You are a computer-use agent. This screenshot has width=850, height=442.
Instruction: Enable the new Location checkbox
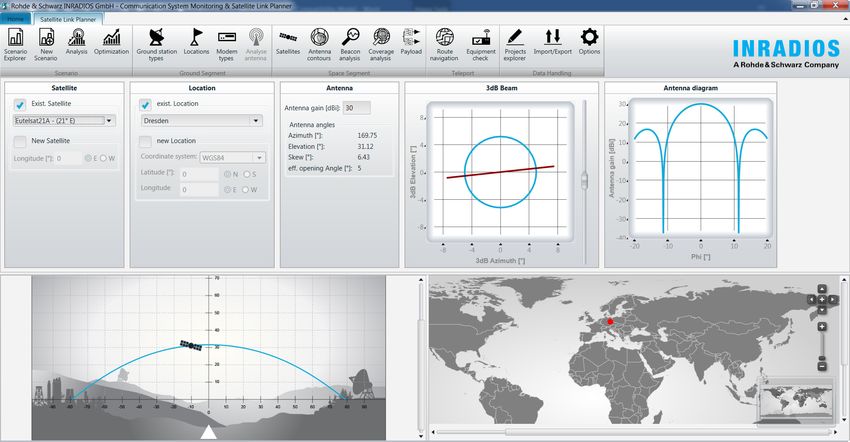tap(145, 142)
